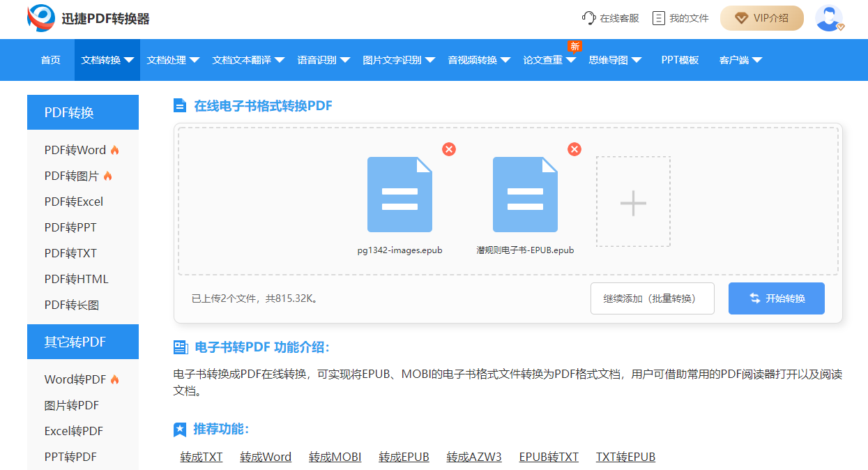
Task: Click the 推荐功能 star icon
Action: coord(180,430)
